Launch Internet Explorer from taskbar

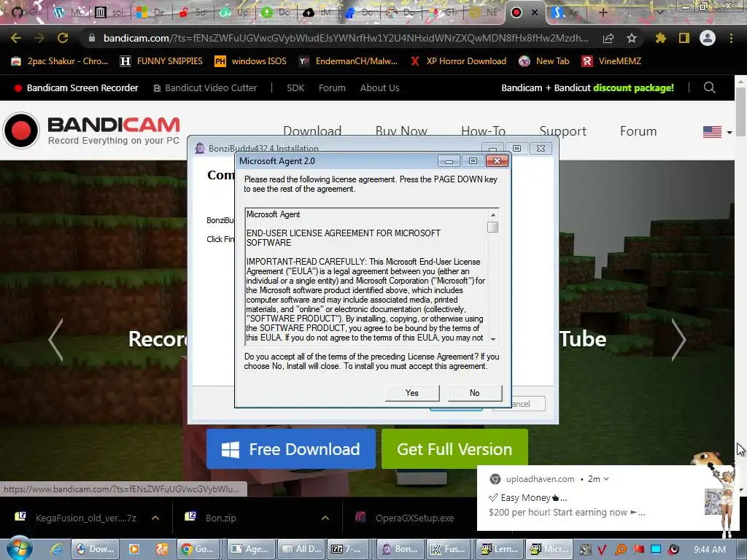56,549
